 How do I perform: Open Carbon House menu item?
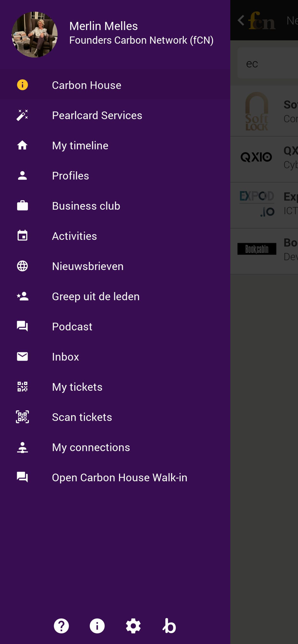(x=115, y=85)
